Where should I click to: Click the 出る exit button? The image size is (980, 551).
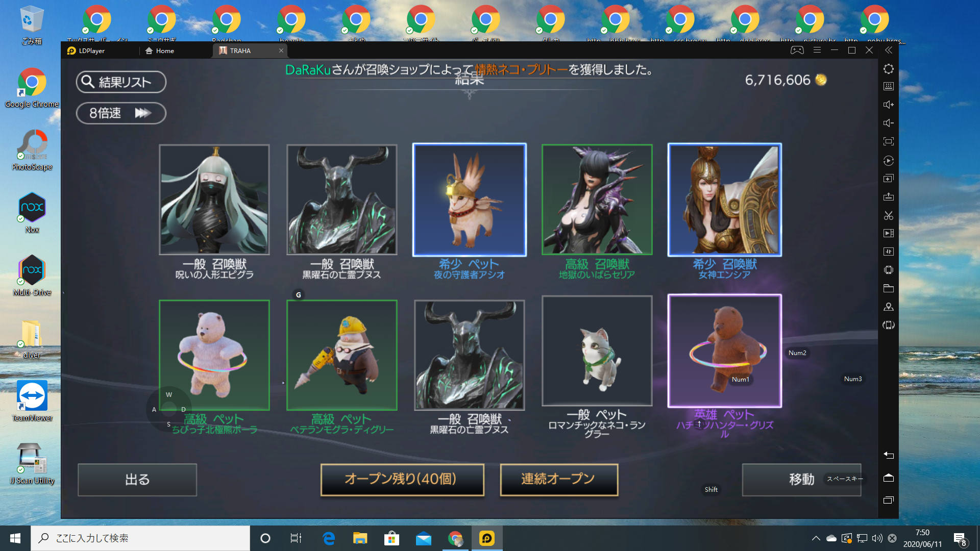137,480
